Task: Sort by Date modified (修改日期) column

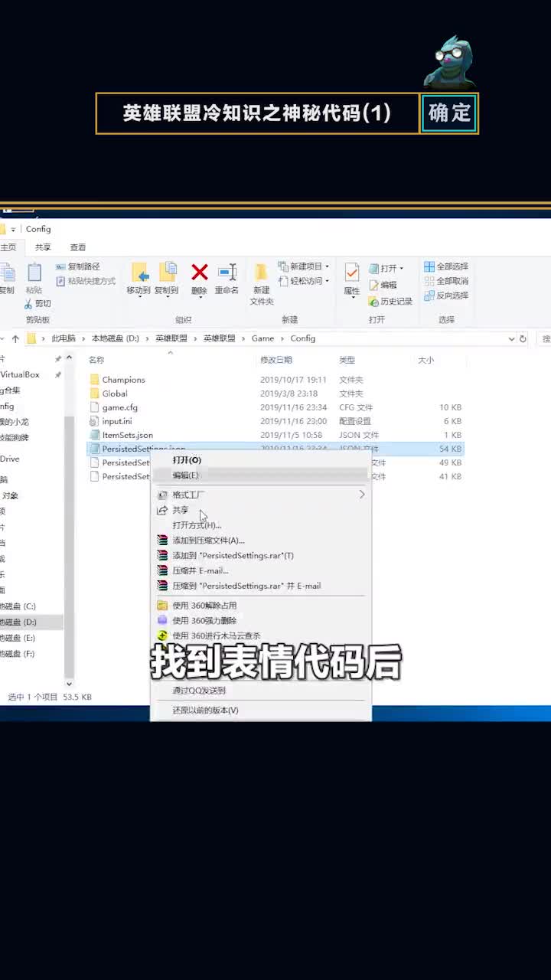Action: click(x=276, y=360)
